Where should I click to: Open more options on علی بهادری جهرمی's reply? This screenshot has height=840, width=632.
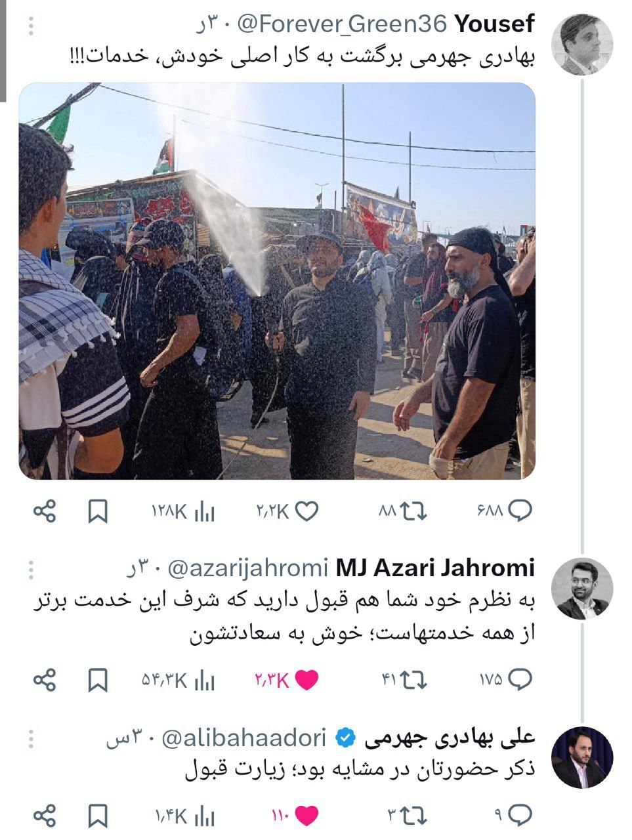(x=31, y=739)
